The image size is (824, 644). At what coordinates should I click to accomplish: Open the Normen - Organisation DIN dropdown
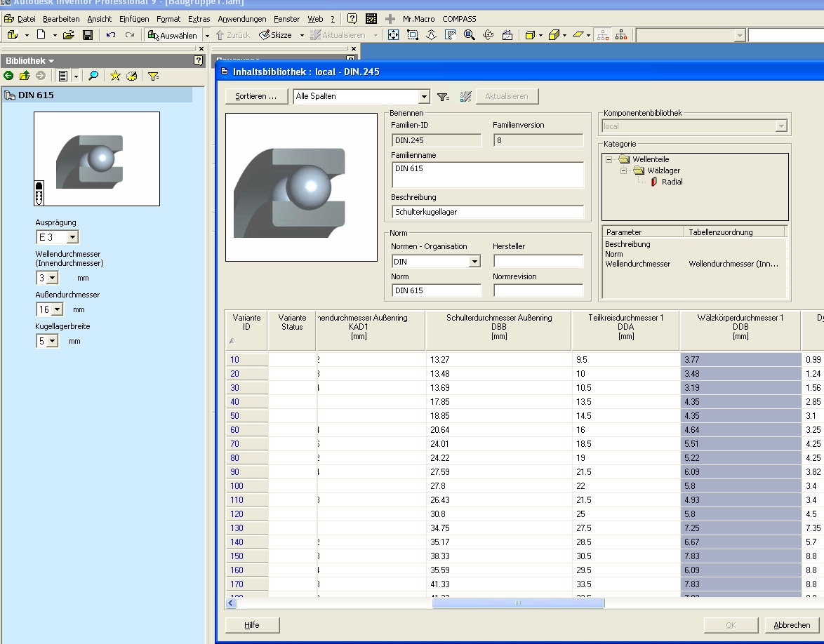coord(474,262)
